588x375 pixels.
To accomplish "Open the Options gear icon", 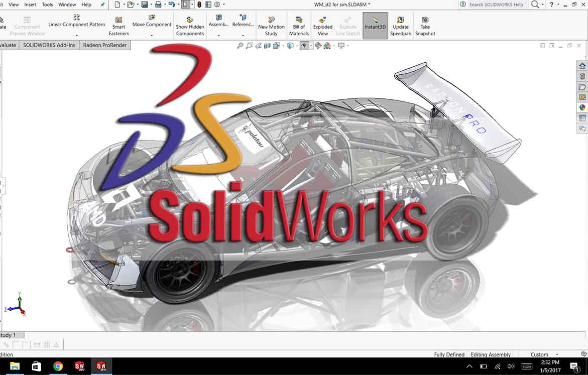I will click(x=217, y=5).
